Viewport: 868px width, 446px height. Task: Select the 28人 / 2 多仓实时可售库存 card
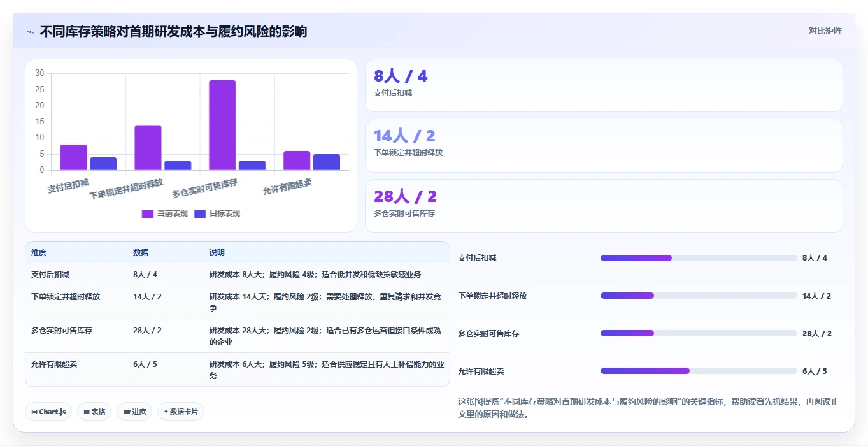click(604, 206)
